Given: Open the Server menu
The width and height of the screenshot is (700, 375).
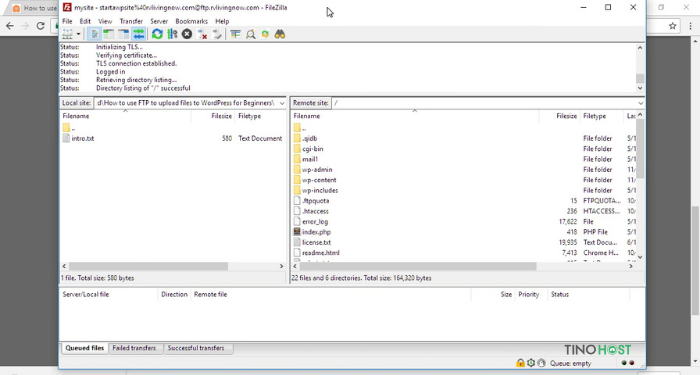Looking at the screenshot, I should [159, 21].
